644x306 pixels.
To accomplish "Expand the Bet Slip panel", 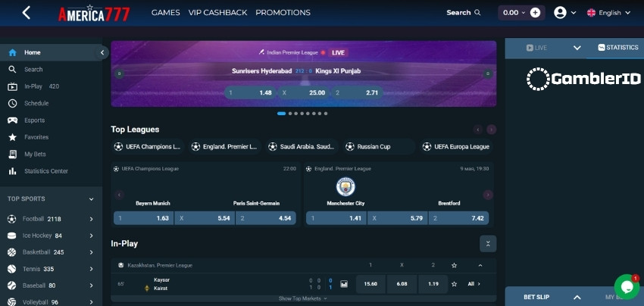I will coord(577,297).
